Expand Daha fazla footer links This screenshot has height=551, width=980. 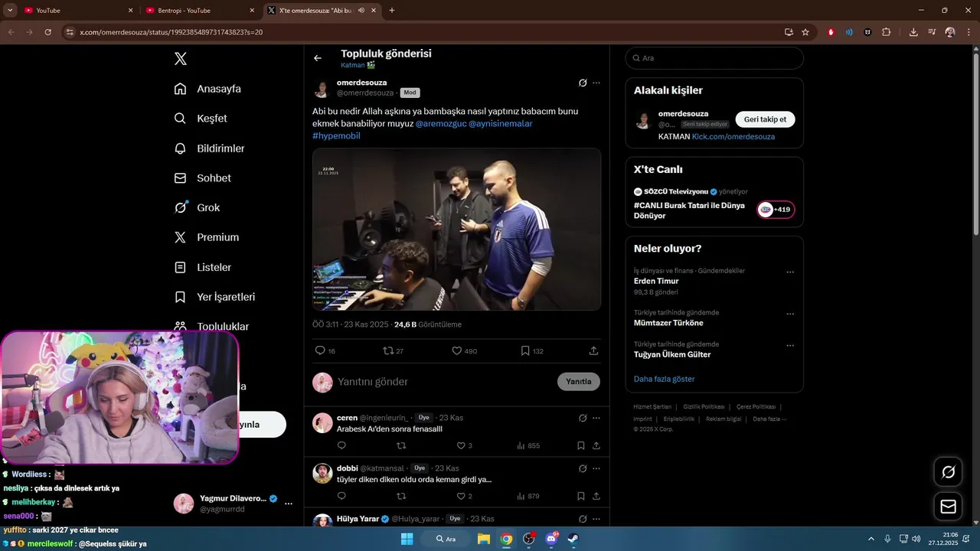coord(769,419)
